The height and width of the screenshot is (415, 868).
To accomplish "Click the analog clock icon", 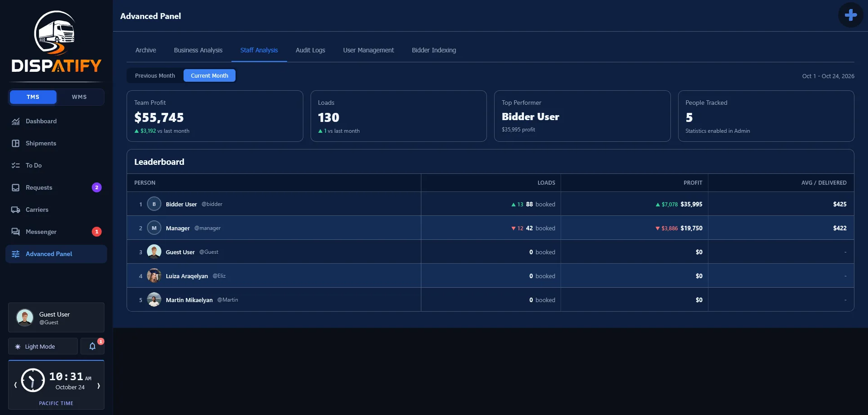I will pyautogui.click(x=33, y=380).
